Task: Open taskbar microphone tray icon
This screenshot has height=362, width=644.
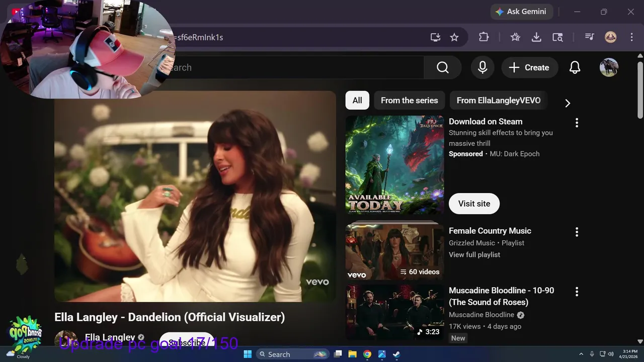Action: (x=592, y=354)
